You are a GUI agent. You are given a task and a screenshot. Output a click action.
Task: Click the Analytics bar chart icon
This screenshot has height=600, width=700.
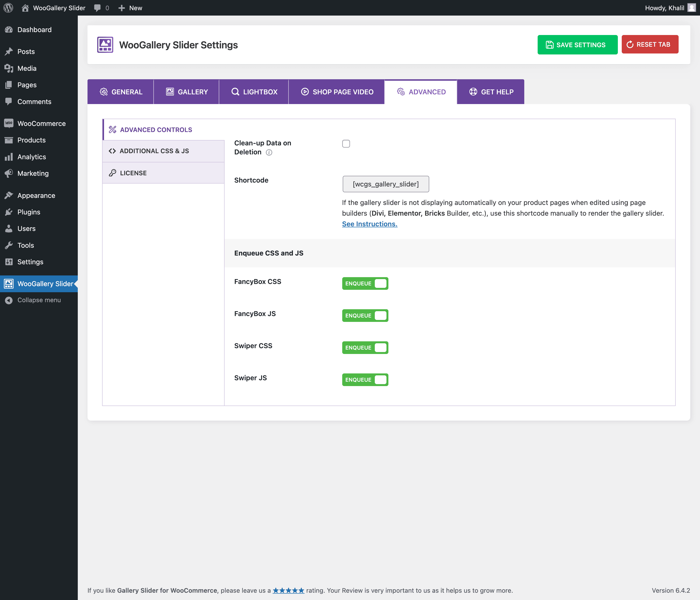coord(9,157)
